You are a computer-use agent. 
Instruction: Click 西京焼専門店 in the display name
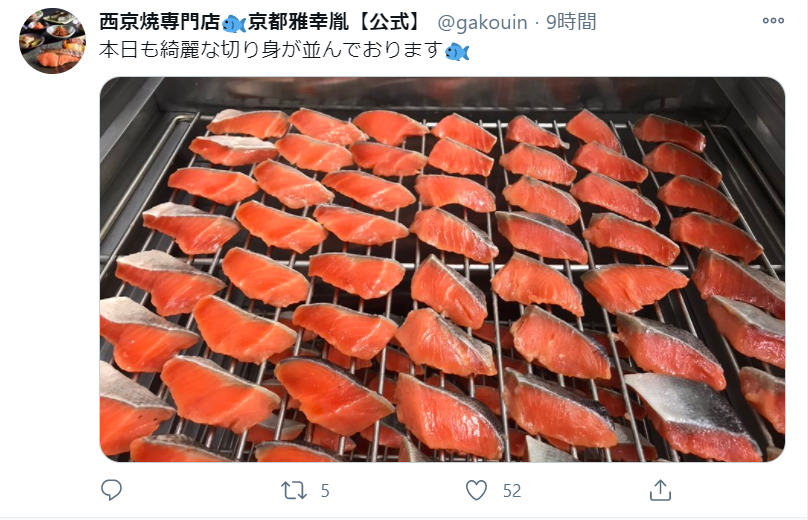point(160,22)
